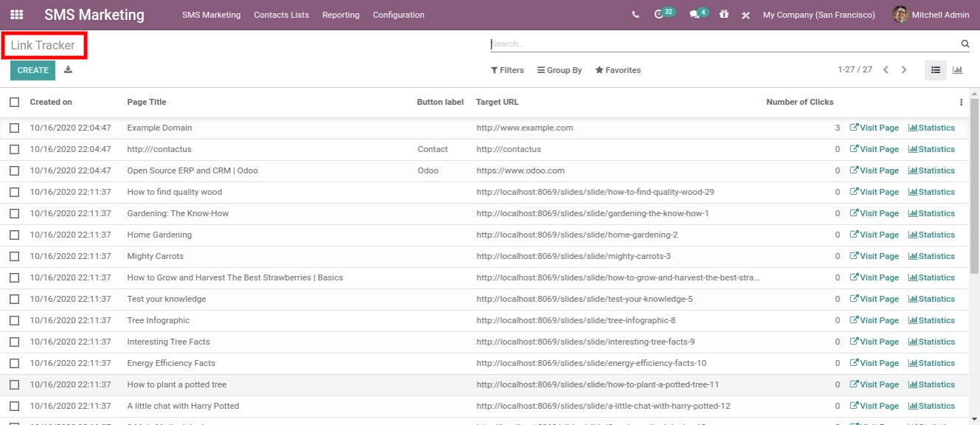Image resolution: width=980 pixels, height=425 pixels.
Task: Expand the Filters dropdown
Action: click(x=507, y=70)
